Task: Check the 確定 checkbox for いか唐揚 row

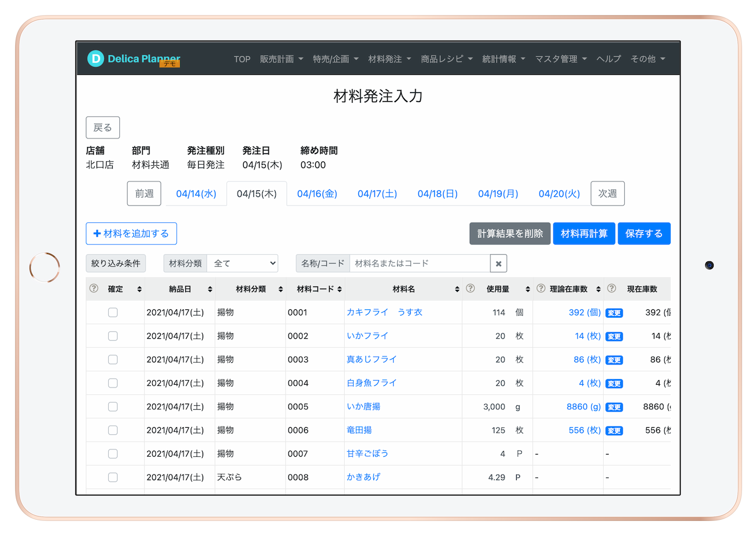Action: [113, 406]
